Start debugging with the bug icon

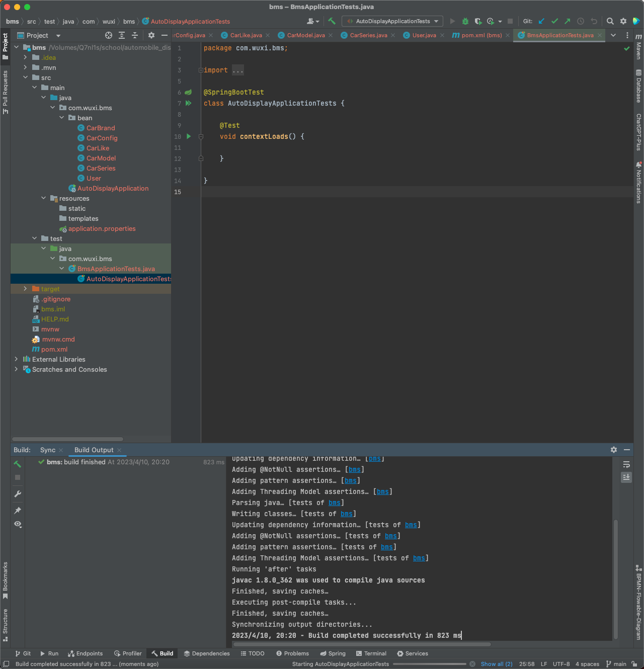pyautogui.click(x=465, y=21)
